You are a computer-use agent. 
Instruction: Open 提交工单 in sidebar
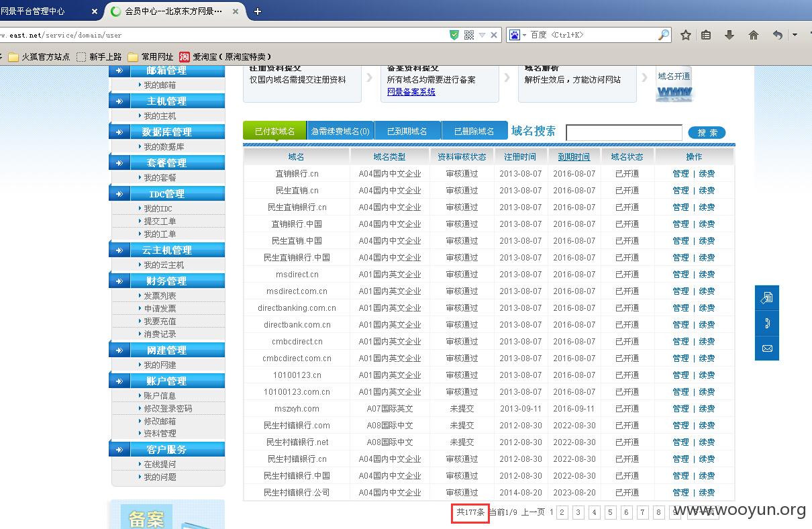(160, 222)
